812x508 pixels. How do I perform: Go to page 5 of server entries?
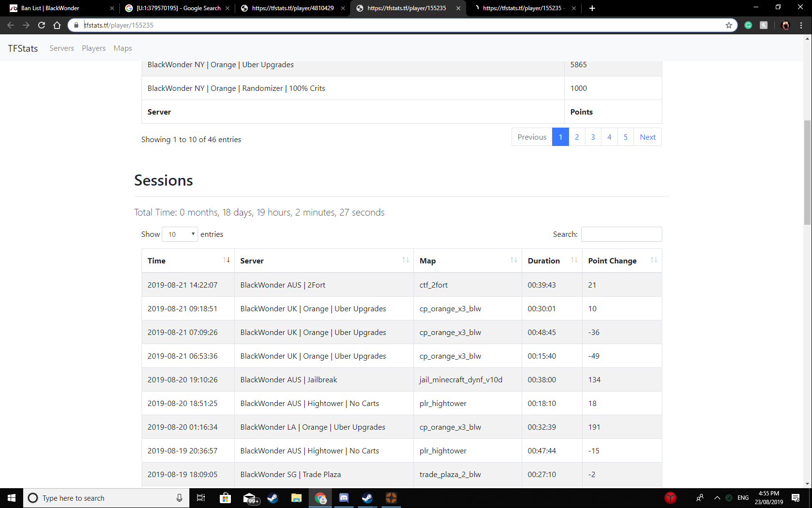tap(626, 137)
